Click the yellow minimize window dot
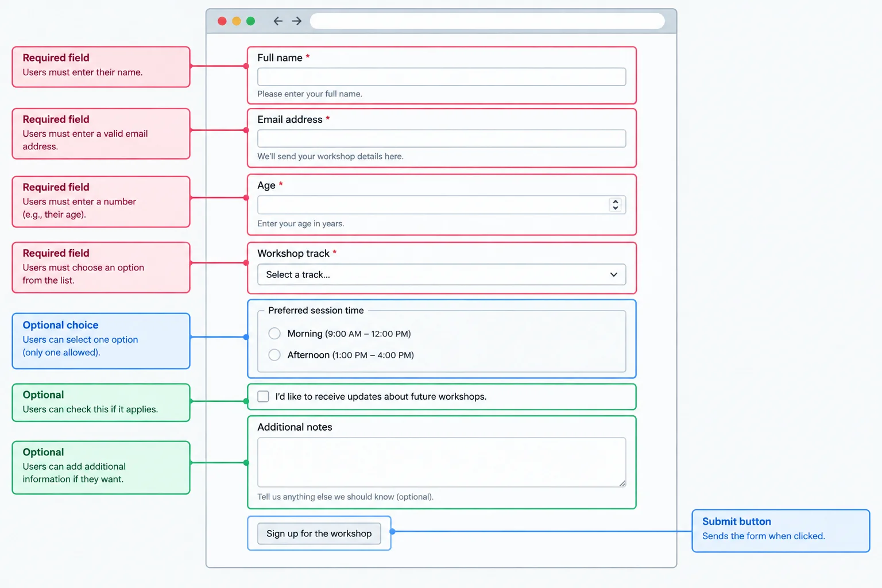 (x=237, y=21)
